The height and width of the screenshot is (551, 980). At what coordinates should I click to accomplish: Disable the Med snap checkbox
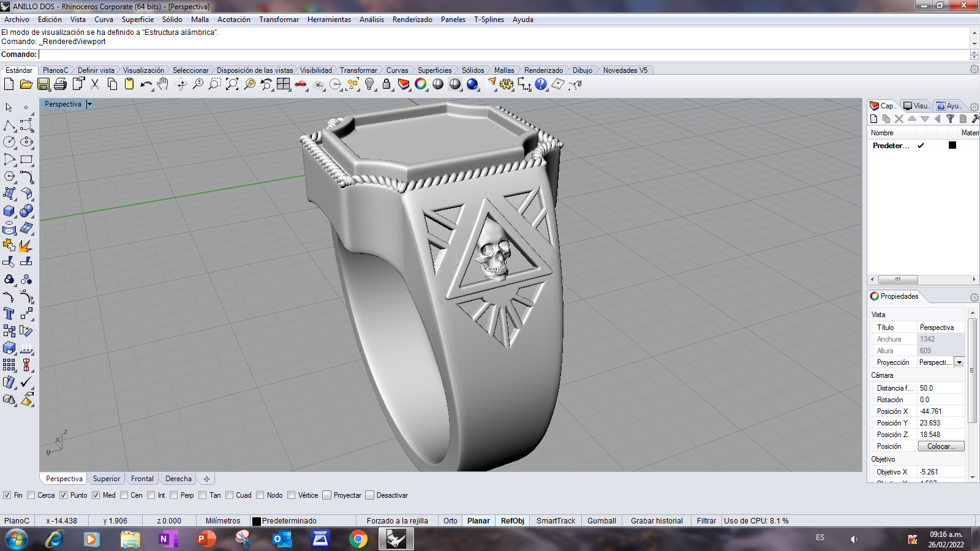(96, 495)
